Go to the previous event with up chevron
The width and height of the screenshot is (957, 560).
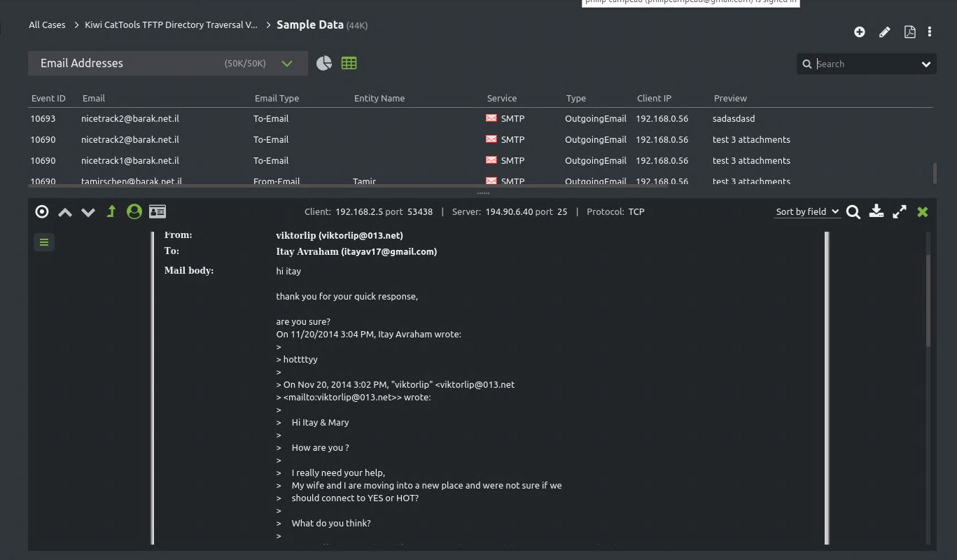65,212
